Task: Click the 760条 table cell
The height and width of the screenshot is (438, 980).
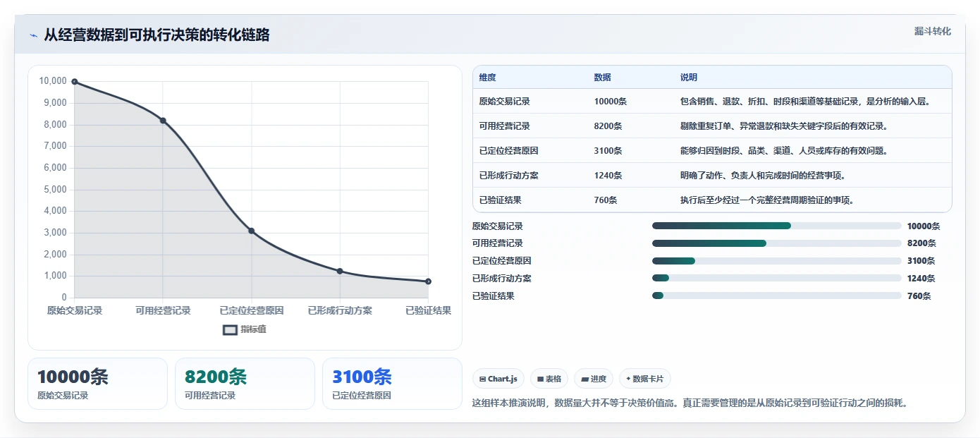Action: (606, 200)
